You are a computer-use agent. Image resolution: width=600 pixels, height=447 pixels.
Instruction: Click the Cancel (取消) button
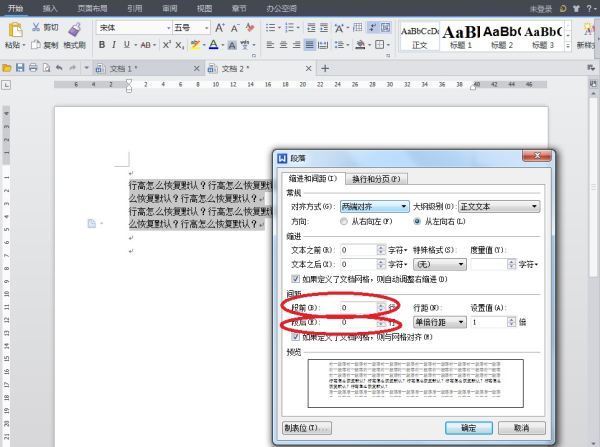(x=522, y=428)
